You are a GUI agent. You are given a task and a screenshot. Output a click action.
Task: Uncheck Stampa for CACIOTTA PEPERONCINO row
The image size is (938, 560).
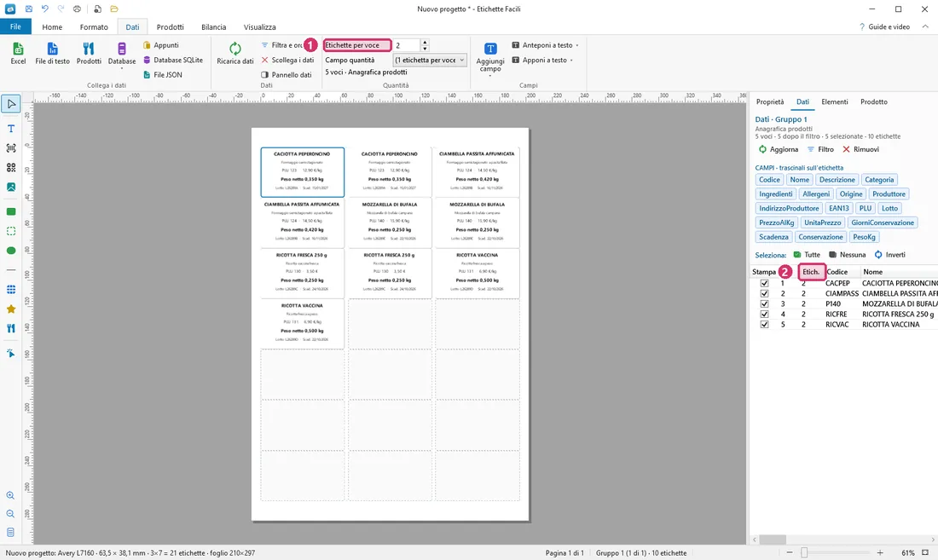[x=764, y=283]
